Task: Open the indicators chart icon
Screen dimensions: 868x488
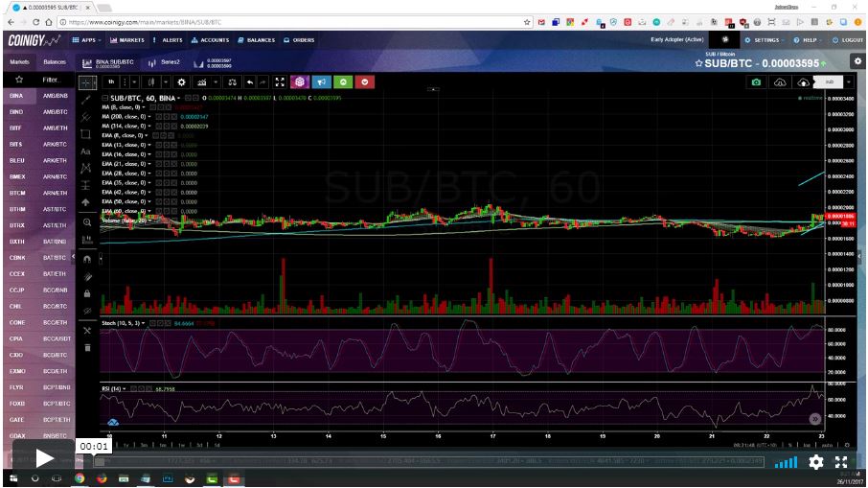Action: click(x=201, y=82)
